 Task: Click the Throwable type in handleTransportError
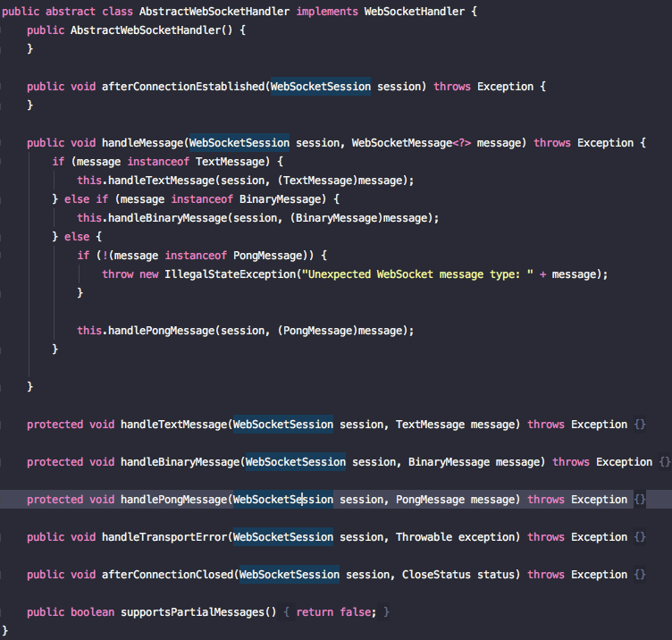click(424, 537)
